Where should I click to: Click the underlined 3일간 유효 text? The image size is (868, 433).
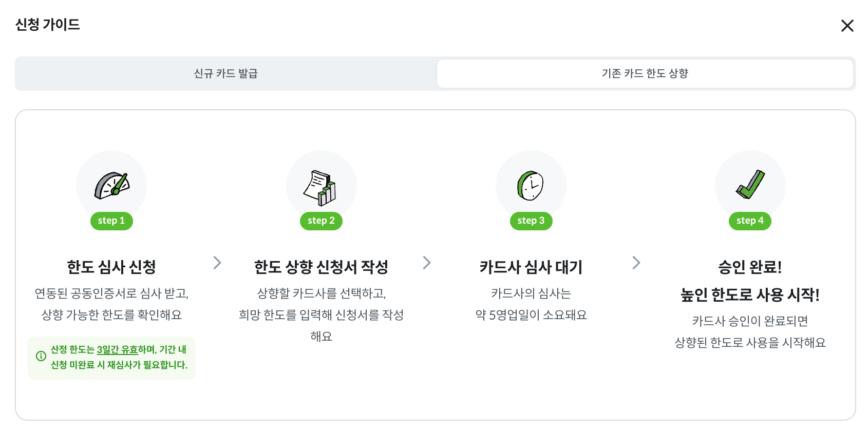(x=118, y=349)
